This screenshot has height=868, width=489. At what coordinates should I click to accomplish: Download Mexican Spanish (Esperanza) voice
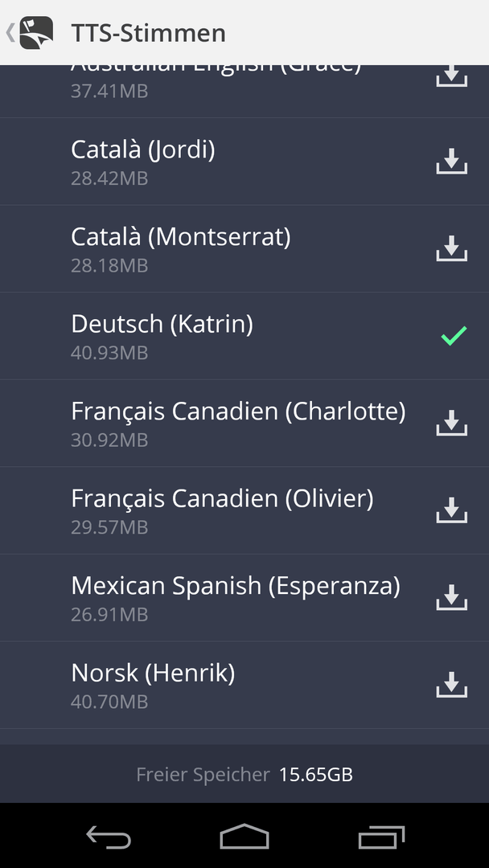coord(452,597)
